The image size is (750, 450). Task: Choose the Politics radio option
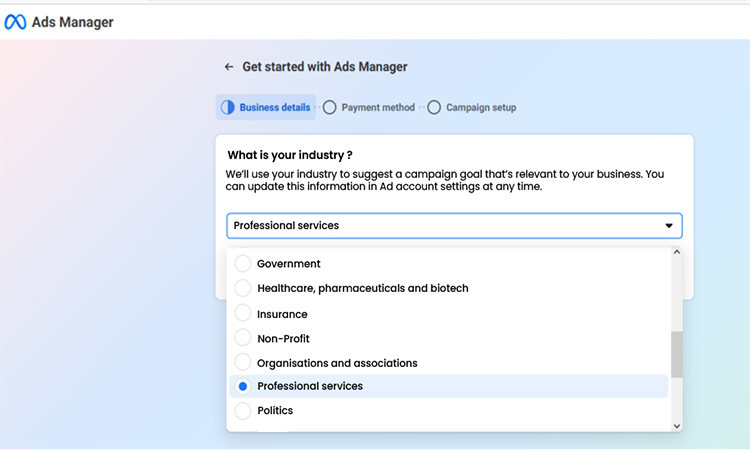click(243, 410)
